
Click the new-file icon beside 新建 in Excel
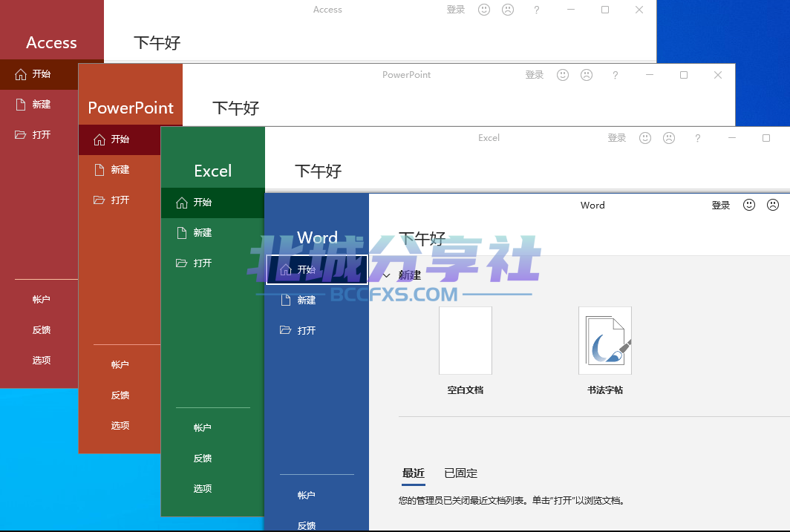tap(182, 232)
